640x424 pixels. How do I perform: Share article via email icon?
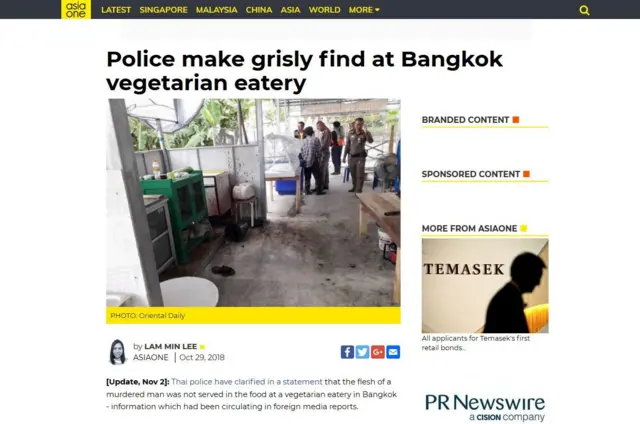(393, 352)
